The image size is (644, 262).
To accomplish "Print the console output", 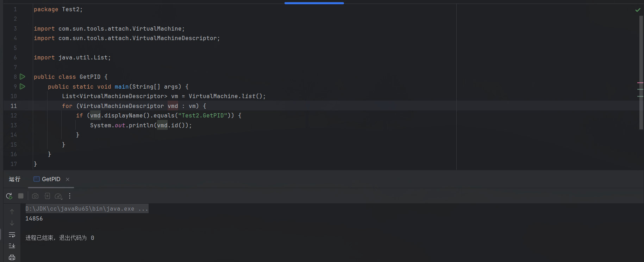I will (12, 257).
